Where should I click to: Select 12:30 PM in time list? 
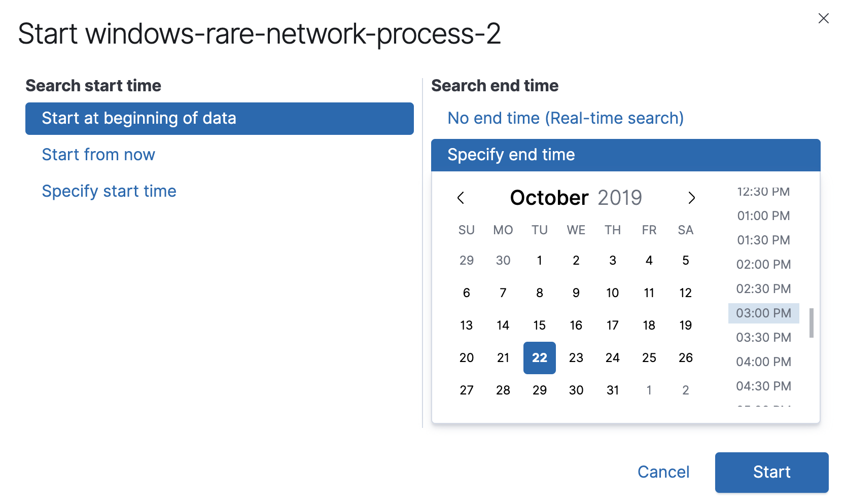pyautogui.click(x=763, y=192)
